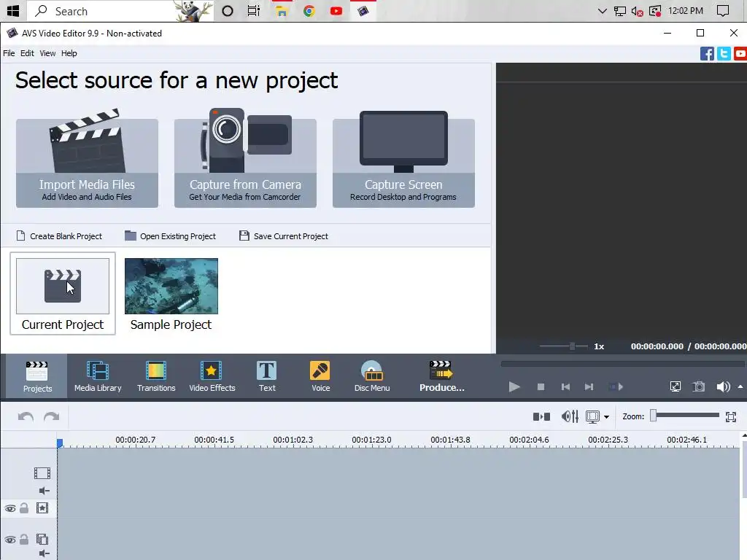The image size is (747, 560).
Task: Mute the main video track audio
Action: [44, 491]
